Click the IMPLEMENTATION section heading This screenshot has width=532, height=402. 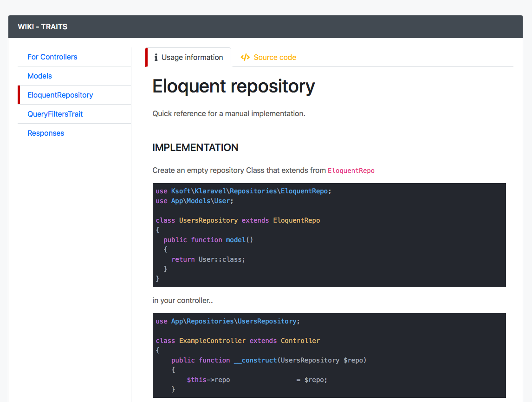pos(195,148)
